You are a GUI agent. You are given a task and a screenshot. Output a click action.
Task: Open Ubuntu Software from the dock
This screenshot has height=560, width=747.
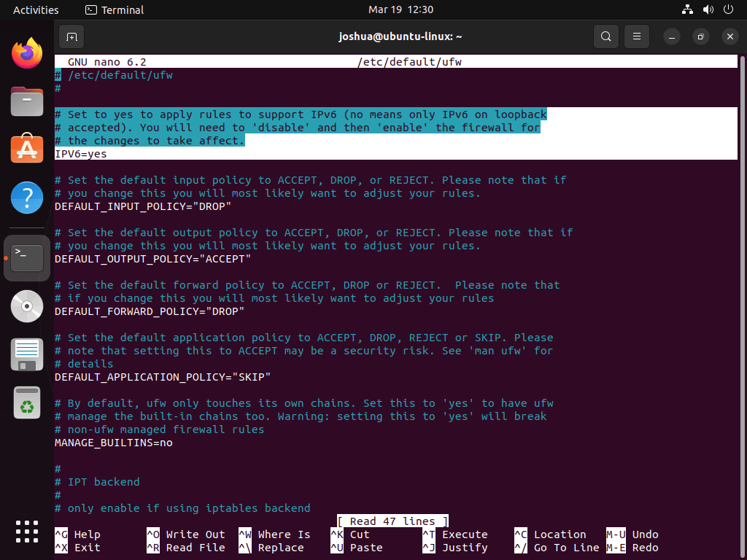pos(27,149)
